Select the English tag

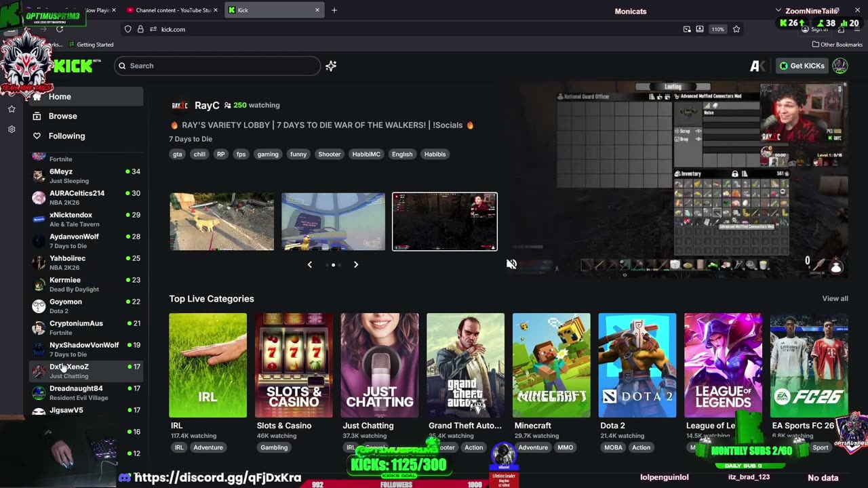pos(402,154)
